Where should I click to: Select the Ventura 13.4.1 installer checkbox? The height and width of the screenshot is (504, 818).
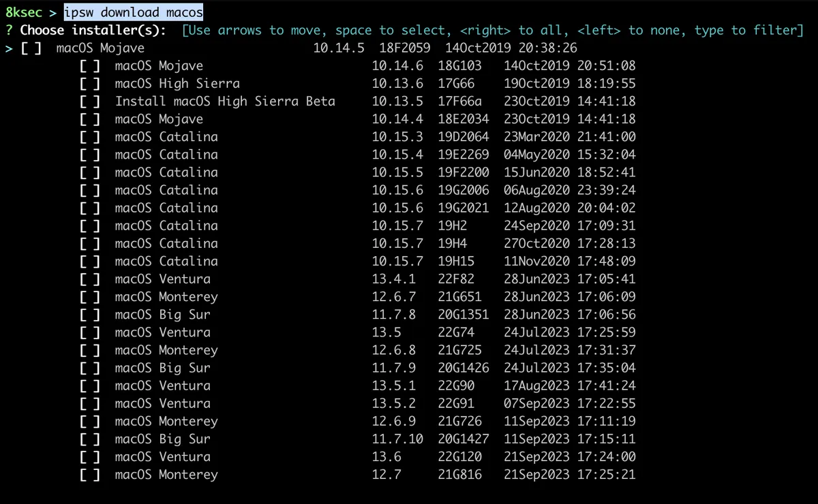91,279
